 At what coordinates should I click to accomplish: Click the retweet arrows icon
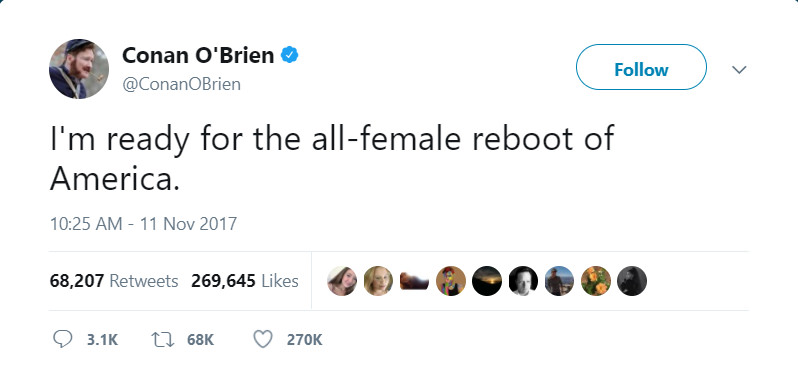point(163,339)
